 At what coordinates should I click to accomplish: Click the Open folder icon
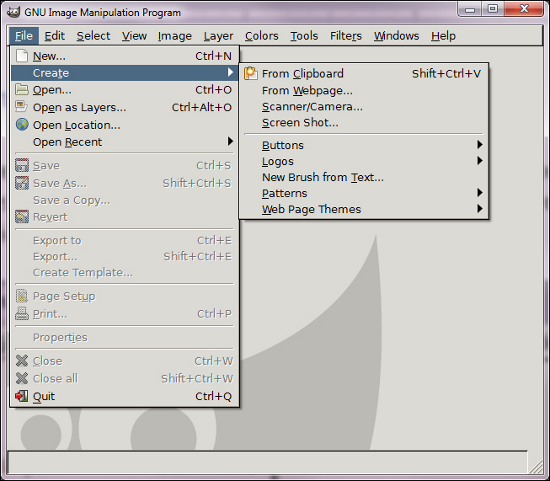[22, 90]
